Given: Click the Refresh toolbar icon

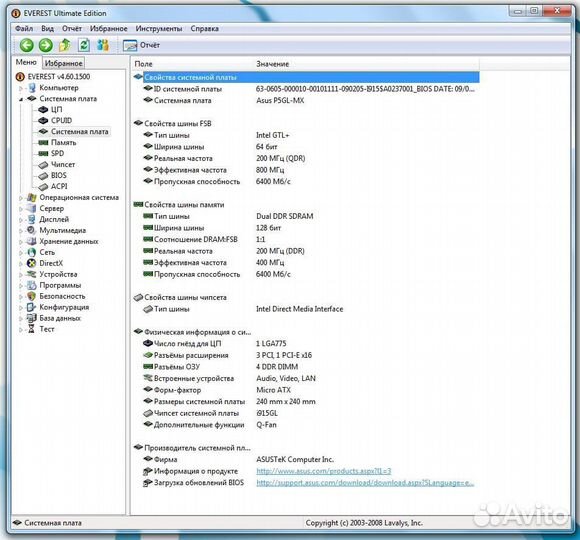Looking at the screenshot, I should click(x=84, y=45).
